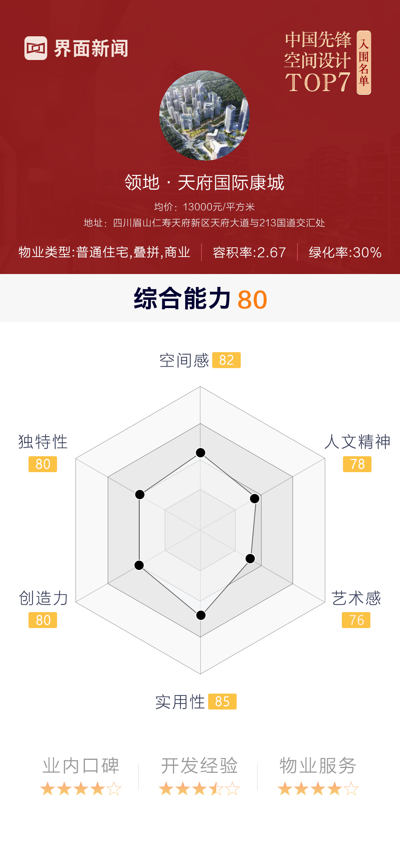This screenshot has width=400, height=868.
Task: Open the circular project aerial photo
Action: (204, 116)
